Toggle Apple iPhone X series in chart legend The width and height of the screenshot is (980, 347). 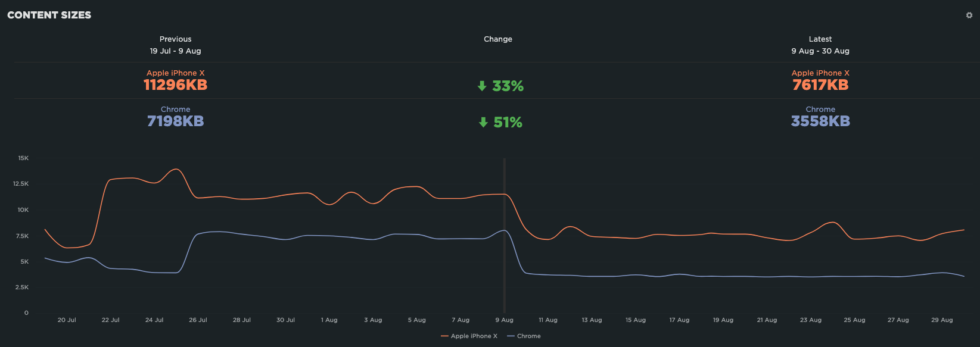474,336
